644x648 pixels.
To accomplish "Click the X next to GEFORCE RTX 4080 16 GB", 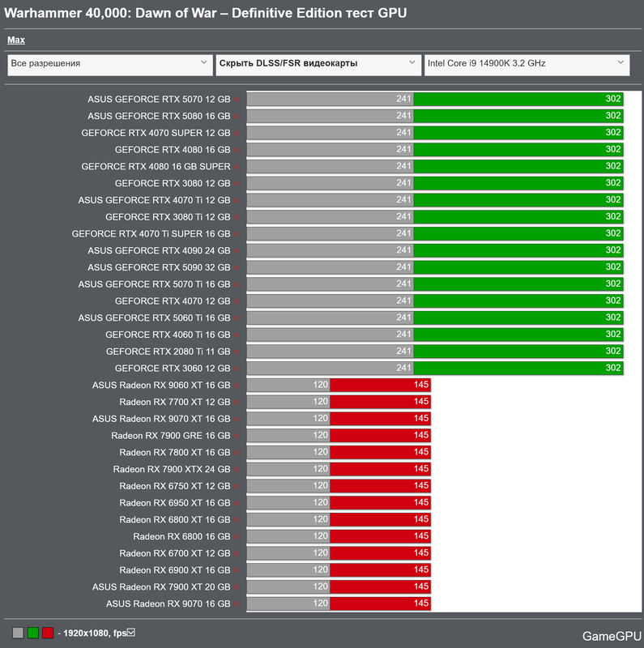I will click(x=236, y=150).
